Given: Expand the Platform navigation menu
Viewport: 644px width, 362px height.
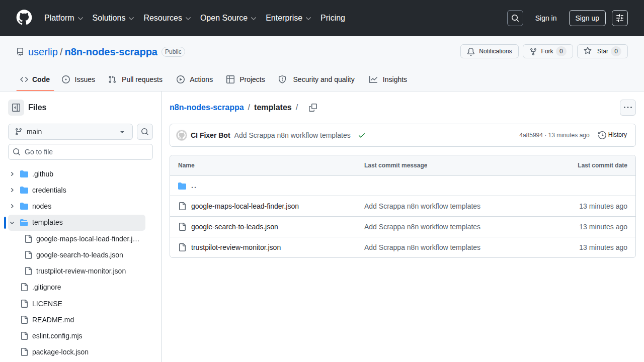Looking at the screenshot, I should pyautogui.click(x=63, y=18).
